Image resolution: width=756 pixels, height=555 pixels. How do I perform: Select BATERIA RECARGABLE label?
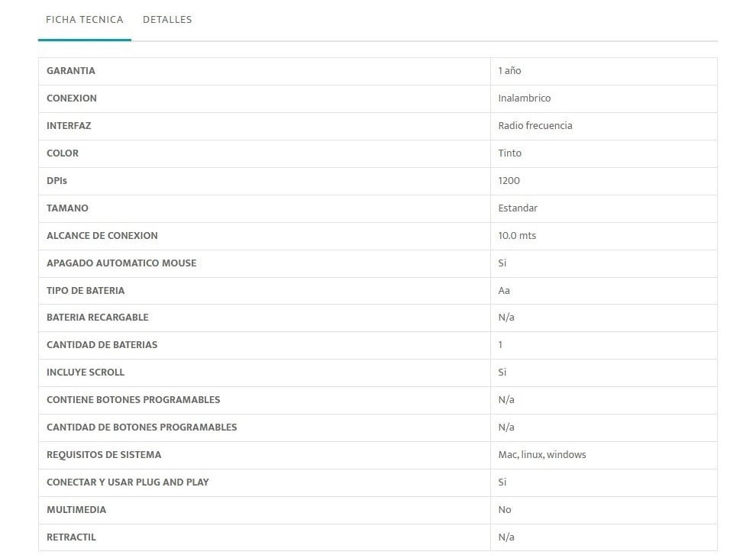pyautogui.click(x=98, y=318)
